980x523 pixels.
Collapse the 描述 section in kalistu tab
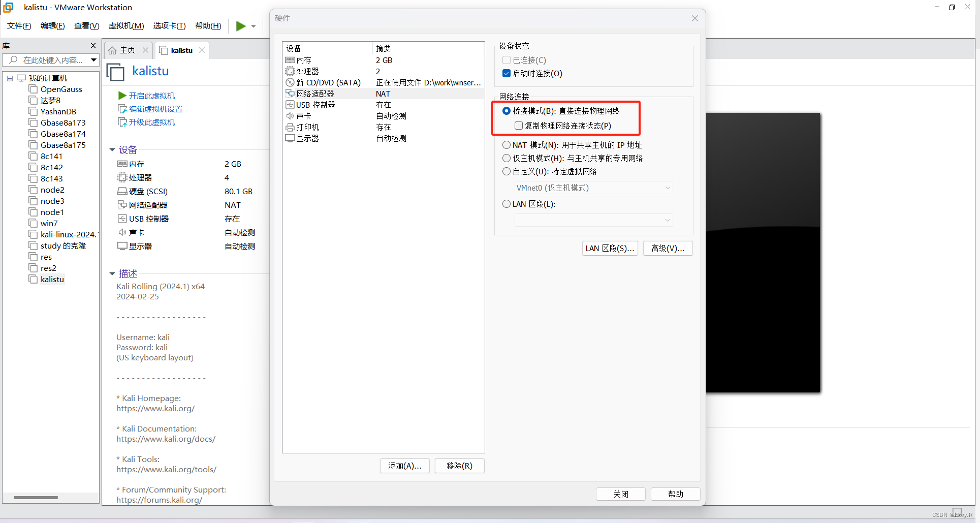pyautogui.click(x=112, y=274)
